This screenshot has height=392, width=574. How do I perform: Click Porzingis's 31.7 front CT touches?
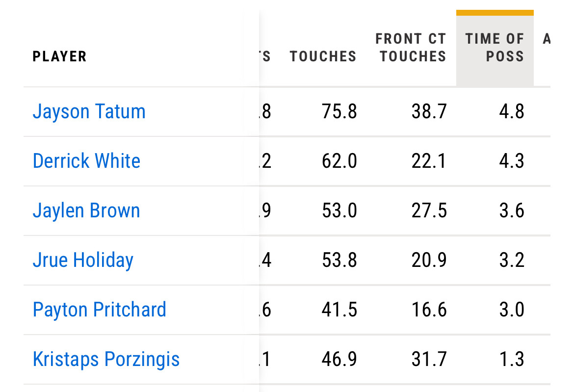click(x=429, y=360)
